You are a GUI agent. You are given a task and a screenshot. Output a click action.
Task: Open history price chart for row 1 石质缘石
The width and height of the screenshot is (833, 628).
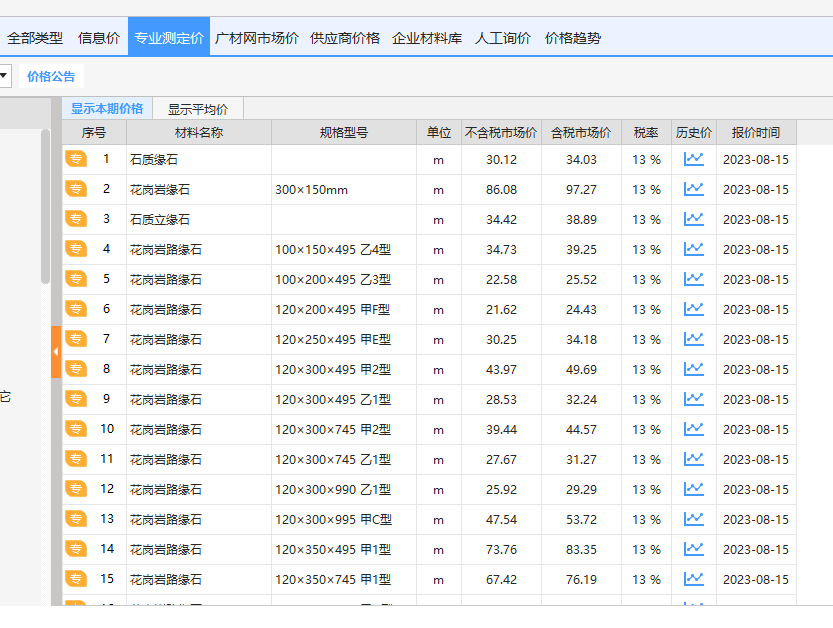coord(693,159)
